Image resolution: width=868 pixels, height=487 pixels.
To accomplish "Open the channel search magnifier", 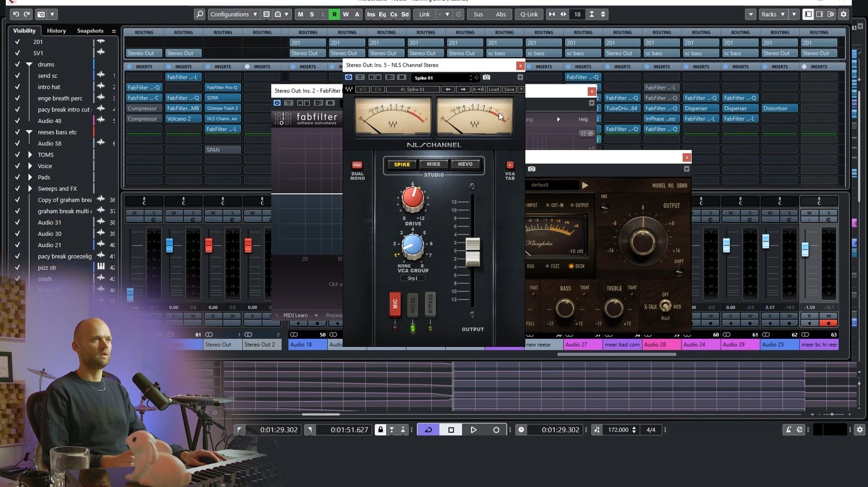I will point(199,14).
